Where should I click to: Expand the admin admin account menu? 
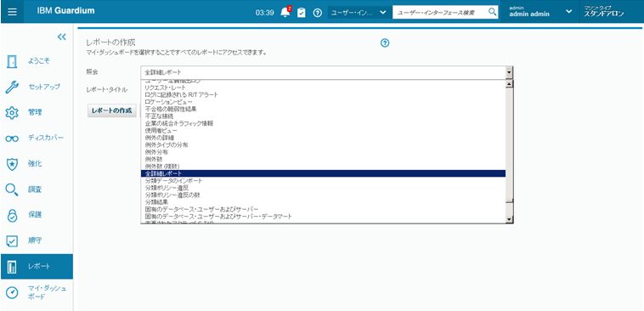(568, 12)
